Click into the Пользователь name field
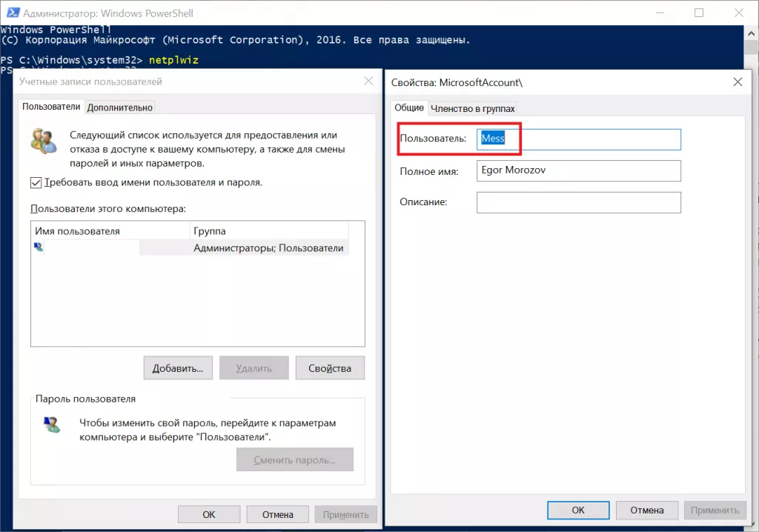The height and width of the screenshot is (532, 759). point(578,139)
